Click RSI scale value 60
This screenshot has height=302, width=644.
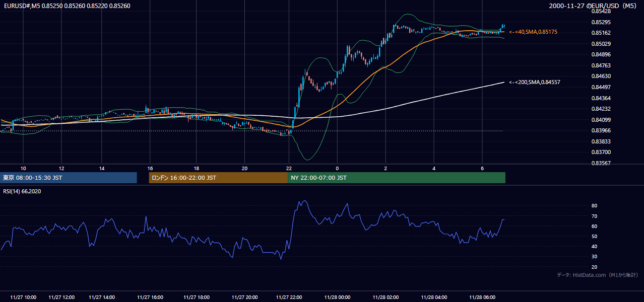click(595, 226)
